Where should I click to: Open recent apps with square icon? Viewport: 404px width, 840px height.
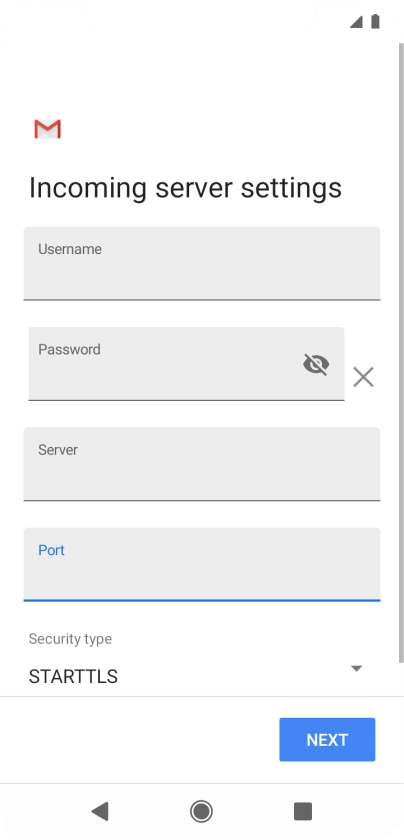[x=303, y=811]
